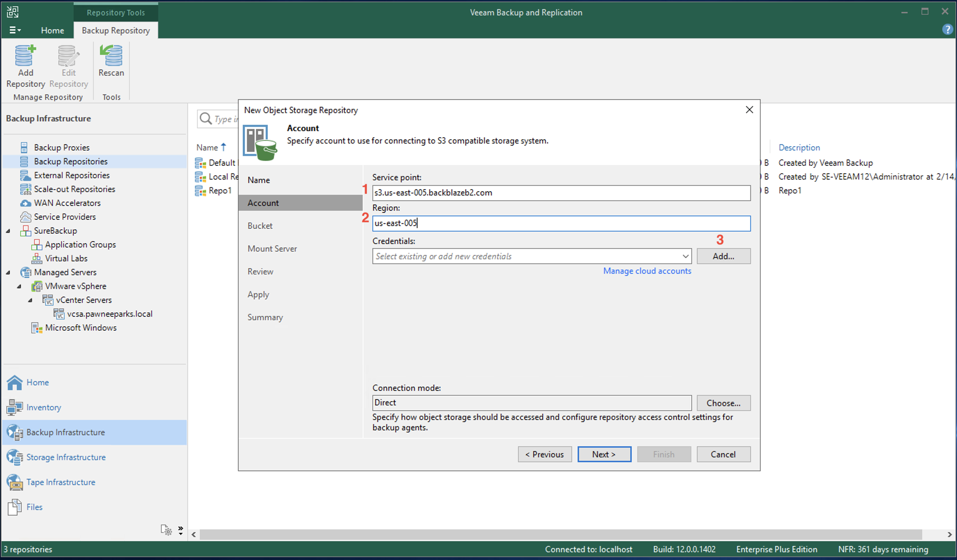Select Service Providers node
Viewport: 957px width, 560px height.
click(64, 217)
